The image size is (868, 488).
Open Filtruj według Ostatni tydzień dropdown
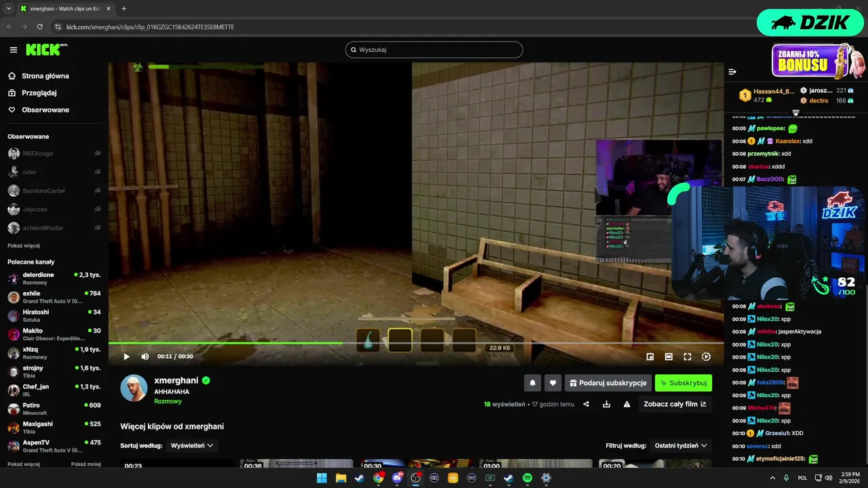tap(681, 445)
